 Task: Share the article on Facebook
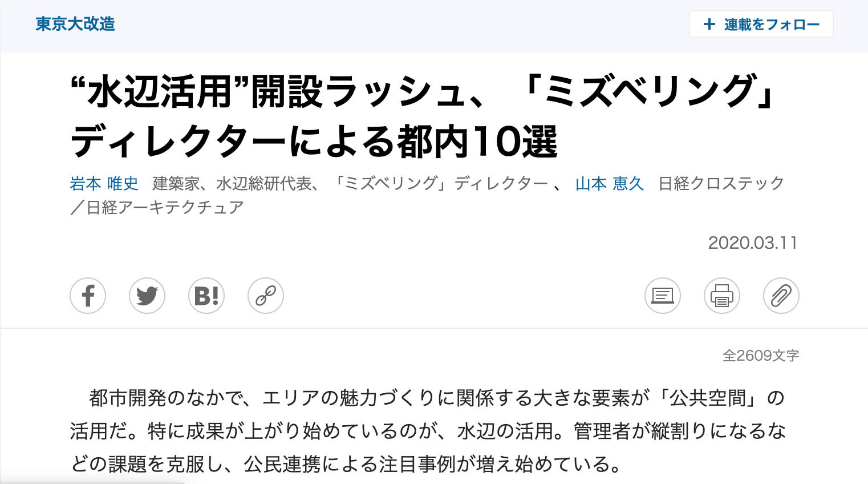point(88,296)
